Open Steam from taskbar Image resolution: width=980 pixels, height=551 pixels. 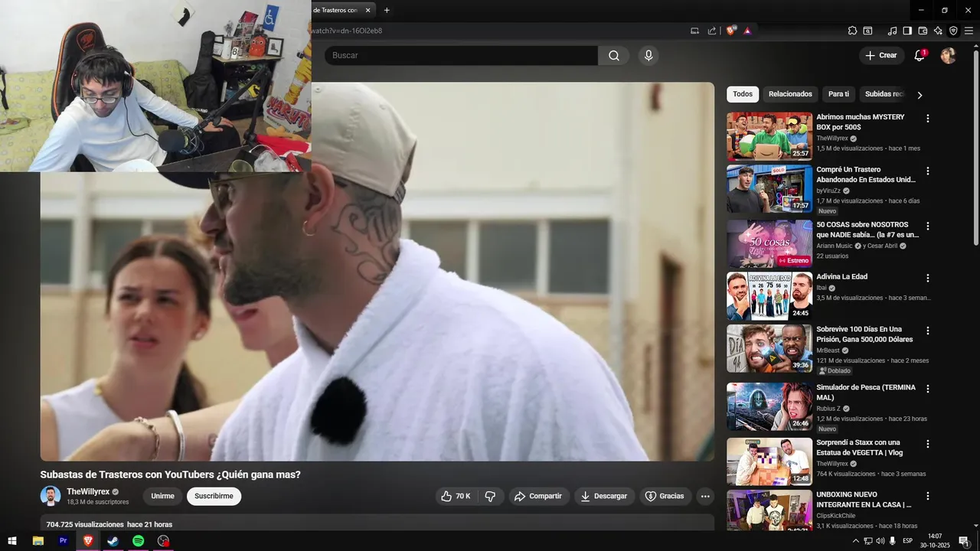(x=113, y=540)
